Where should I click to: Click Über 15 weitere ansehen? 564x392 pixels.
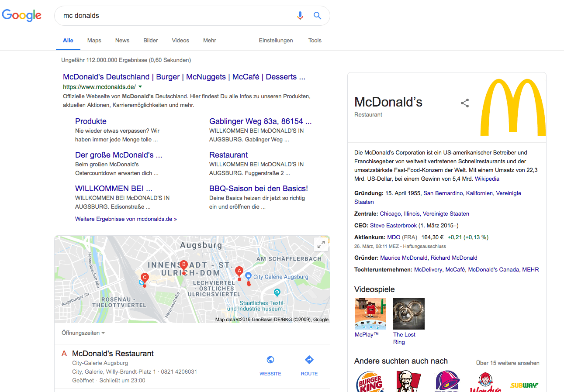508,363
